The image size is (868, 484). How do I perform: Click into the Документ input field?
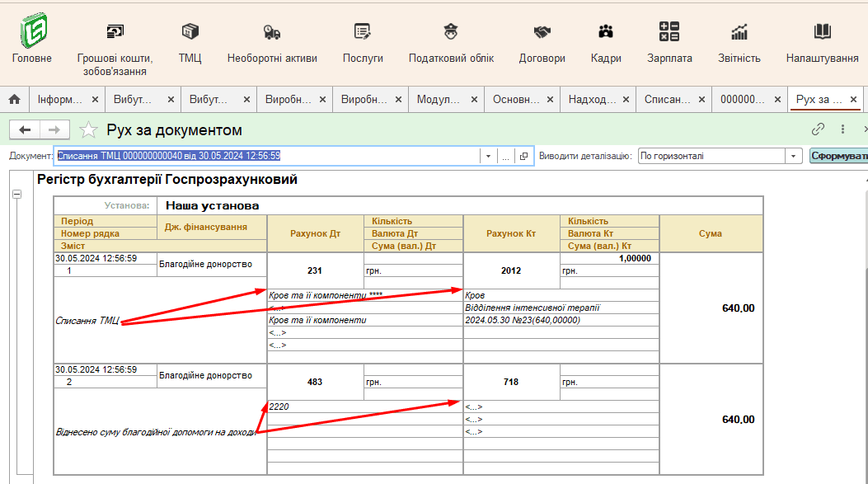click(x=264, y=156)
